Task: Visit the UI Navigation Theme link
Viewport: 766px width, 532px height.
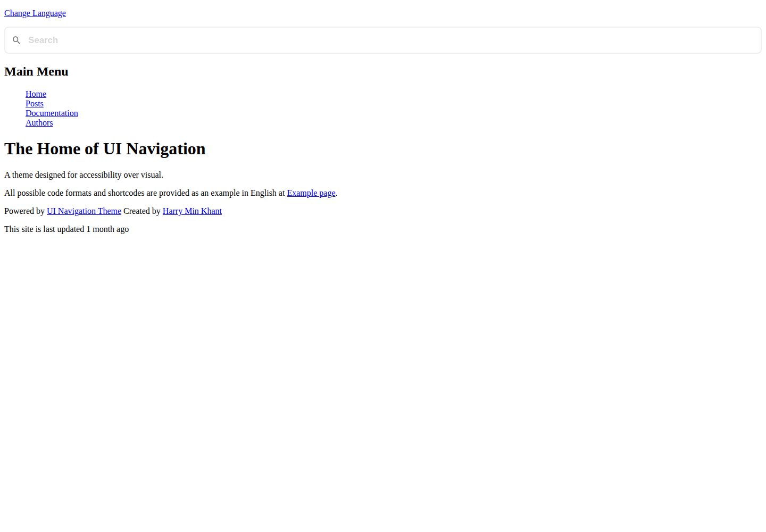Action: pyautogui.click(x=84, y=211)
